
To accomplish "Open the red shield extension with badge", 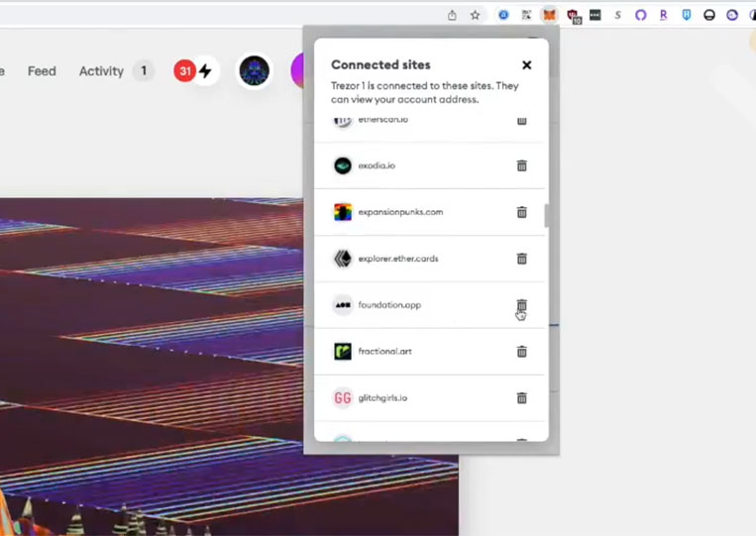I will (574, 16).
